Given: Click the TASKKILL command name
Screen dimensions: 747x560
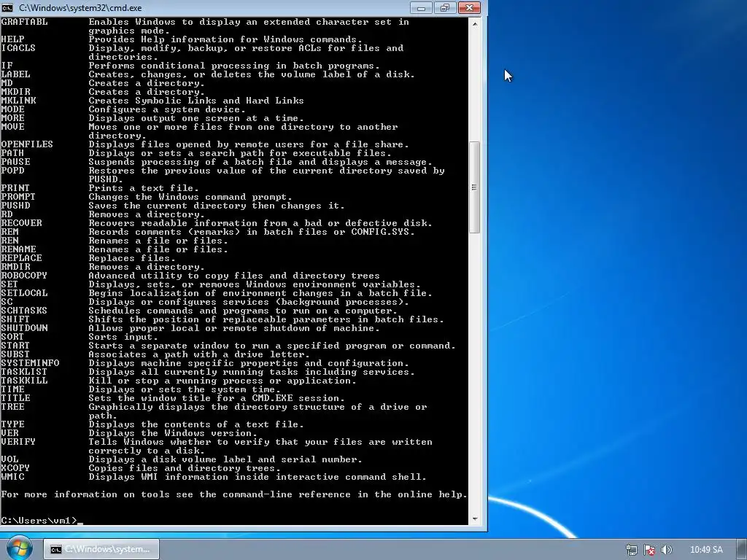Looking at the screenshot, I should point(24,381).
